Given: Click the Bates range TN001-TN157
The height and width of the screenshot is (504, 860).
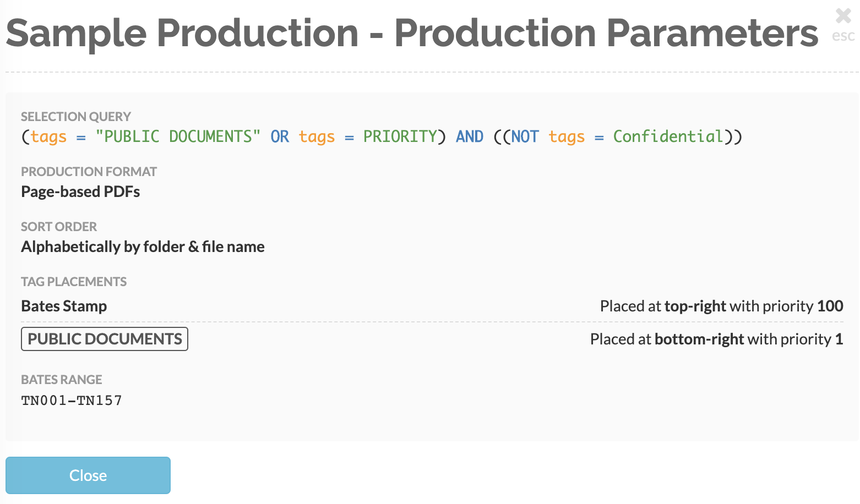Looking at the screenshot, I should point(72,401).
